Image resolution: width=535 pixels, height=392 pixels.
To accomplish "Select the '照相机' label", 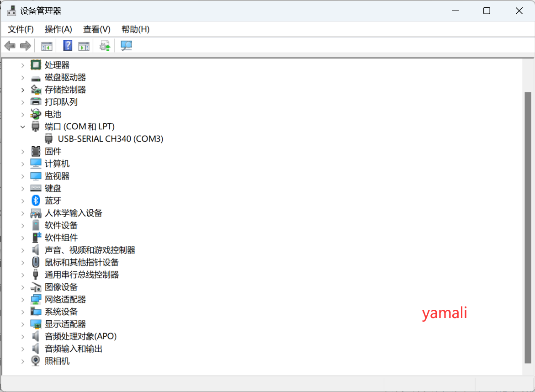I will (57, 361).
